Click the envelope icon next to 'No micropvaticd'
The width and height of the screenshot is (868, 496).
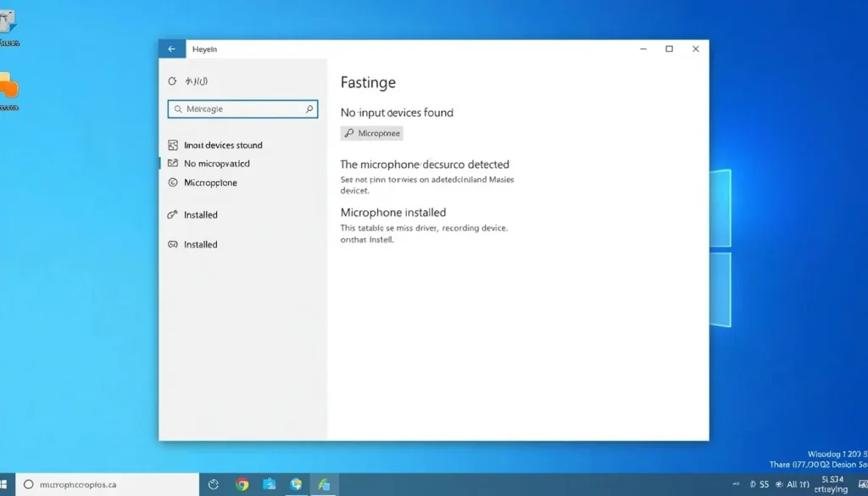[173, 164]
